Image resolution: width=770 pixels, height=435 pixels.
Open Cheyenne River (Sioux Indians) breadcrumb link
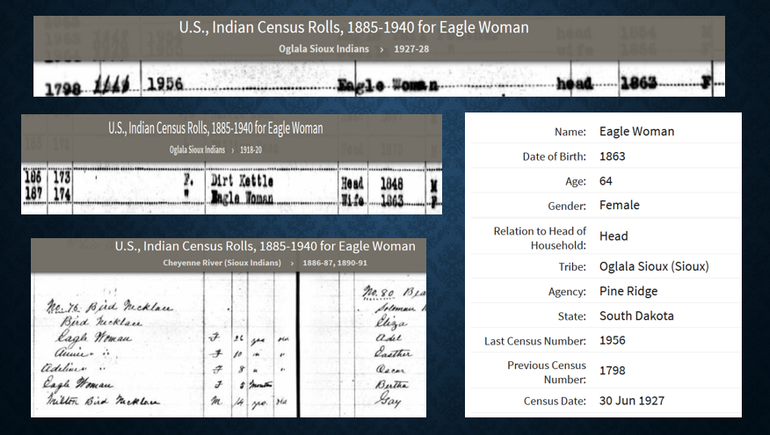[222, 263]
